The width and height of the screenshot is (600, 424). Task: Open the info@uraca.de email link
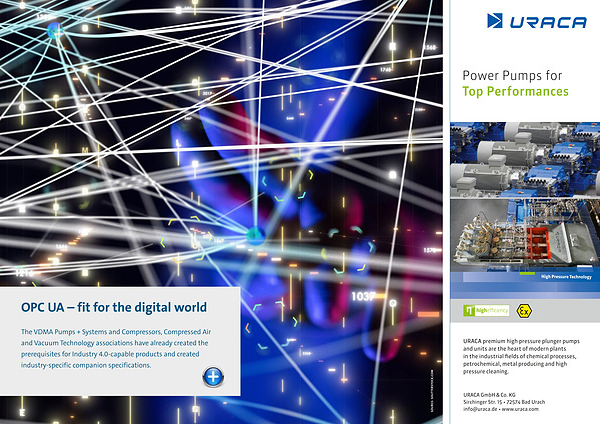pyautogui.click(x=480, y=409)
